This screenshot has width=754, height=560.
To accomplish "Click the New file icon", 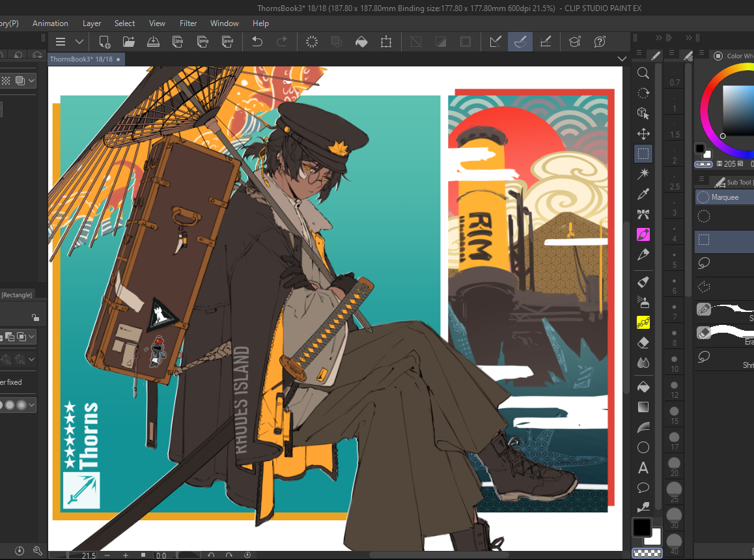I will [104, 42].
